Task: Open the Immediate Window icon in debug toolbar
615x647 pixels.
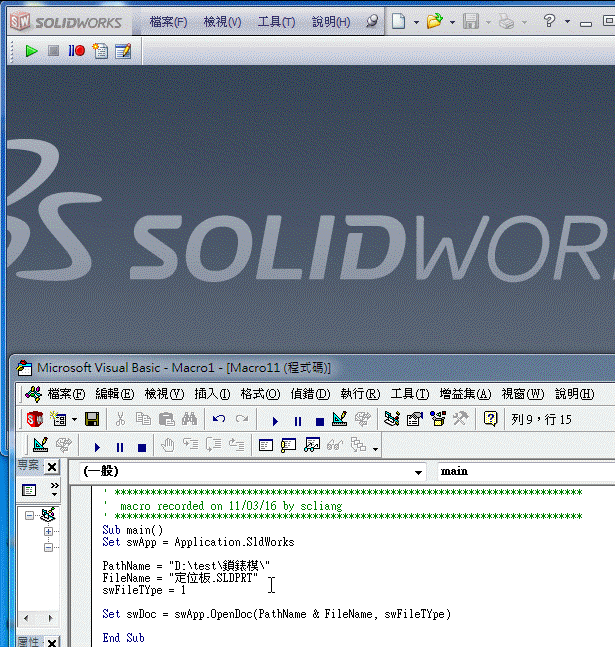Action: click(x=289, y=446)
